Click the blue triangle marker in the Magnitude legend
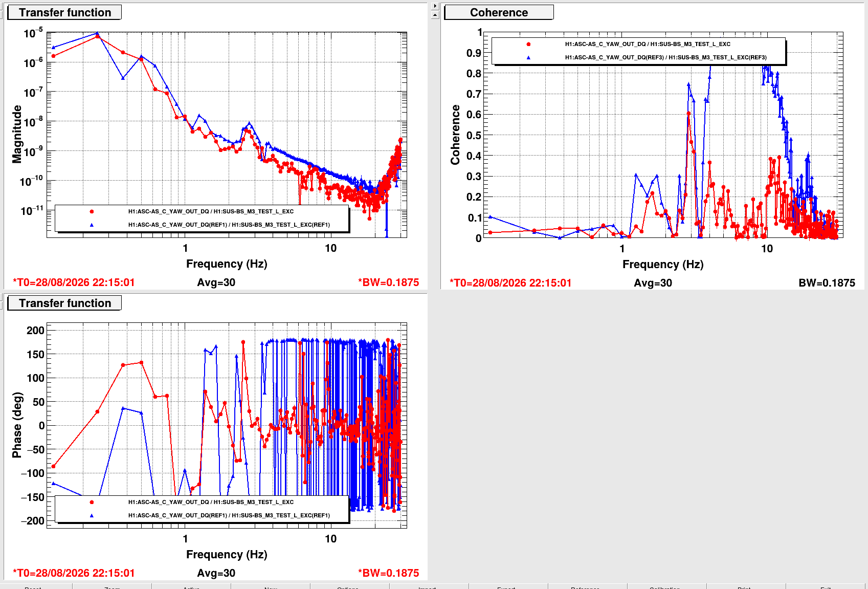 92,225
